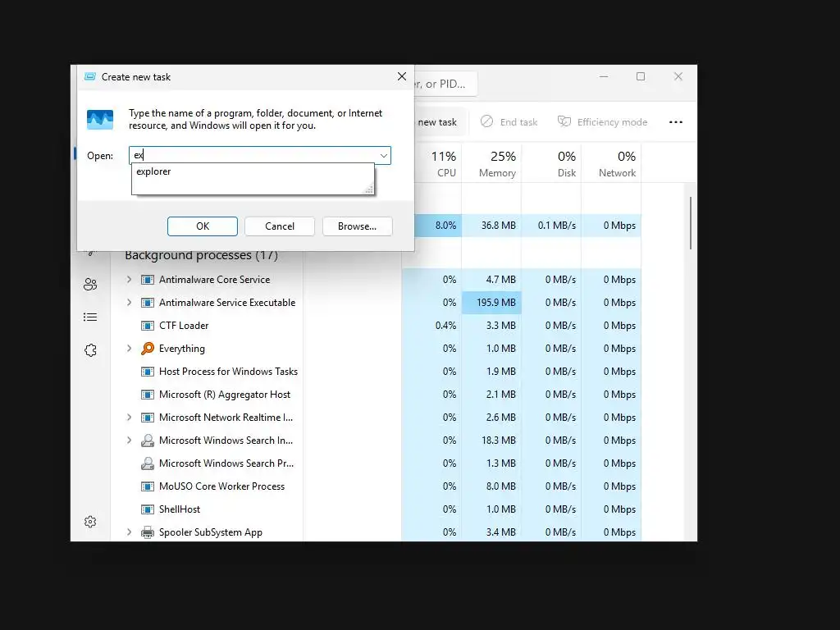Maximize the Task Manager window
Viewport: 840px width, 630px height.
(x=641, y=76)
